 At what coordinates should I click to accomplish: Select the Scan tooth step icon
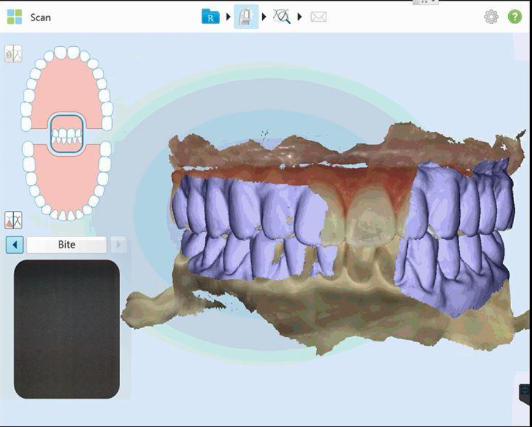coord(246,17)
